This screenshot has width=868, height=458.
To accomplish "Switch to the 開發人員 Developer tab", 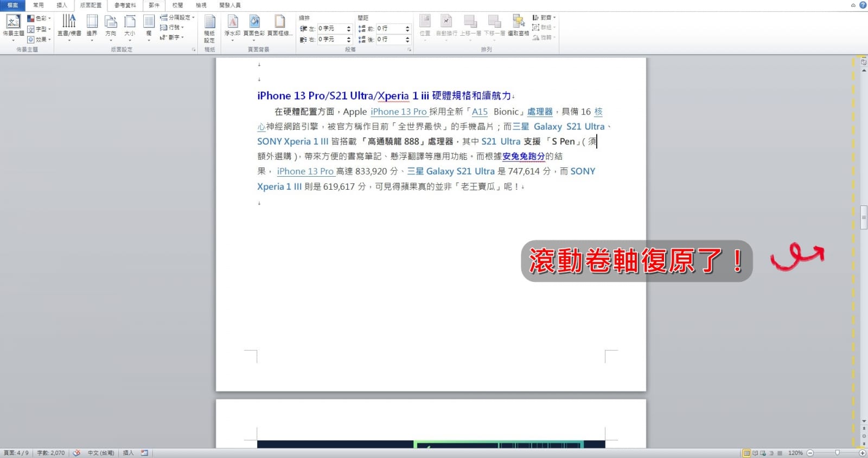I will pyautogui.click(x=230, y=5).
